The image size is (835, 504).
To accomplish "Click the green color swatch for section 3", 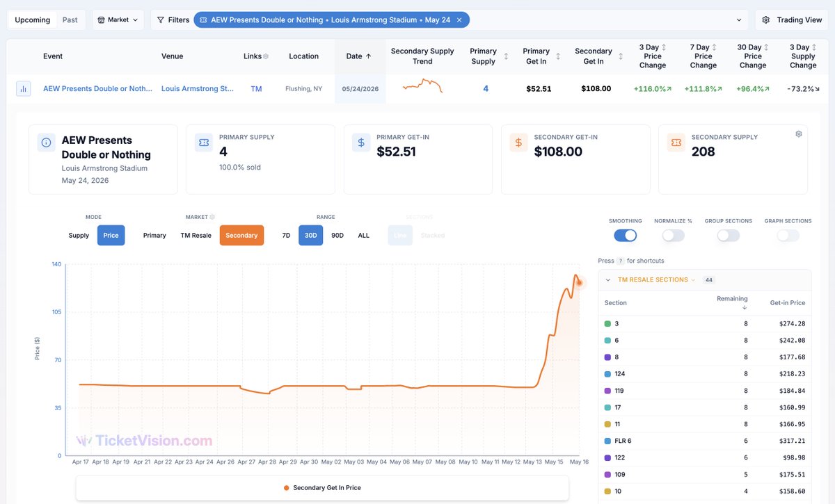I will [607, 324].
